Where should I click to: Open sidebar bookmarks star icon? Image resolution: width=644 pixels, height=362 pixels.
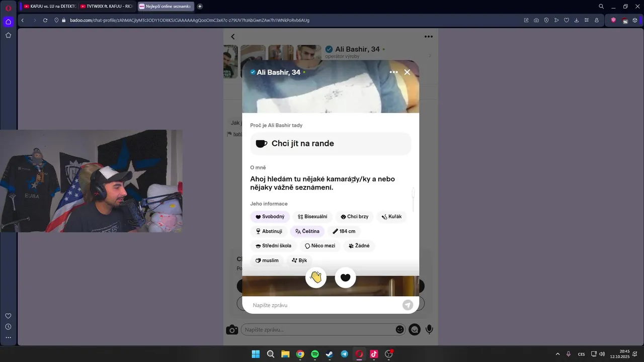tap(9, 35)
